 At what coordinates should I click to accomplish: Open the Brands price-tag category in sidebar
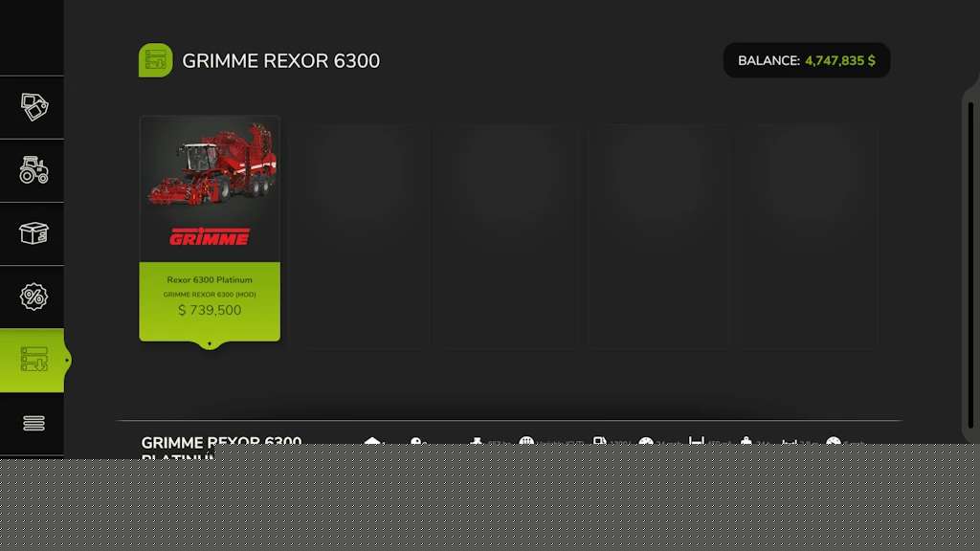click(x=33, y=107)
